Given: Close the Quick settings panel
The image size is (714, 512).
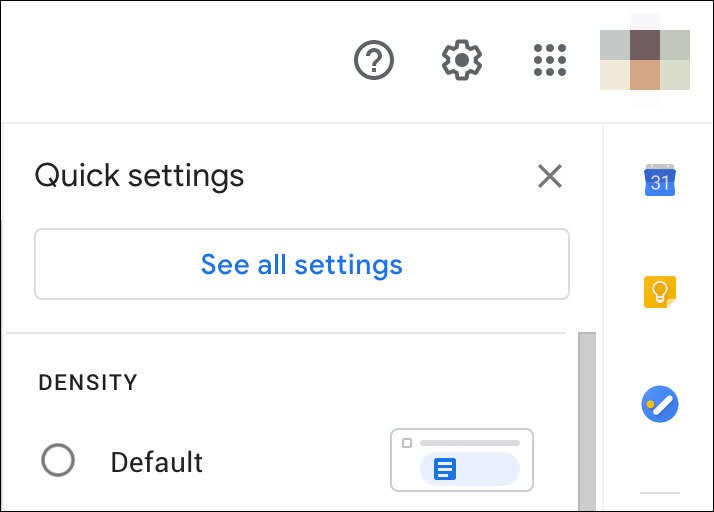Looking at the screenshot, I should (x=549, y=177).
